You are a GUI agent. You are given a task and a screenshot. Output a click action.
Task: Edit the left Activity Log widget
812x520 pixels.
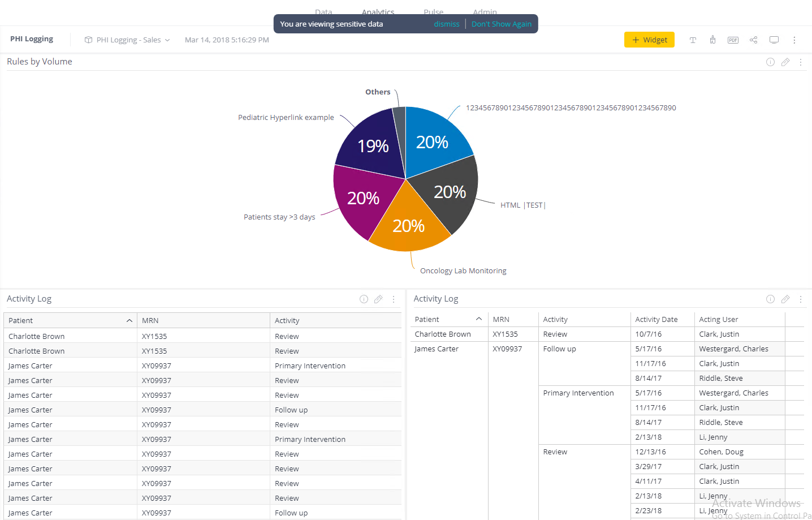378,299
